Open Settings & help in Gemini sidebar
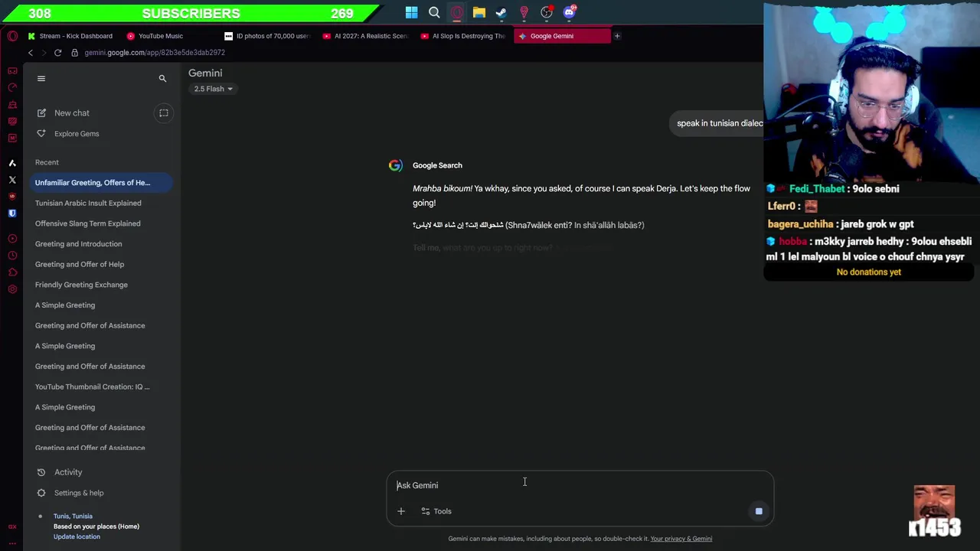This screenshot has height=551, width=980. point(70,493)
